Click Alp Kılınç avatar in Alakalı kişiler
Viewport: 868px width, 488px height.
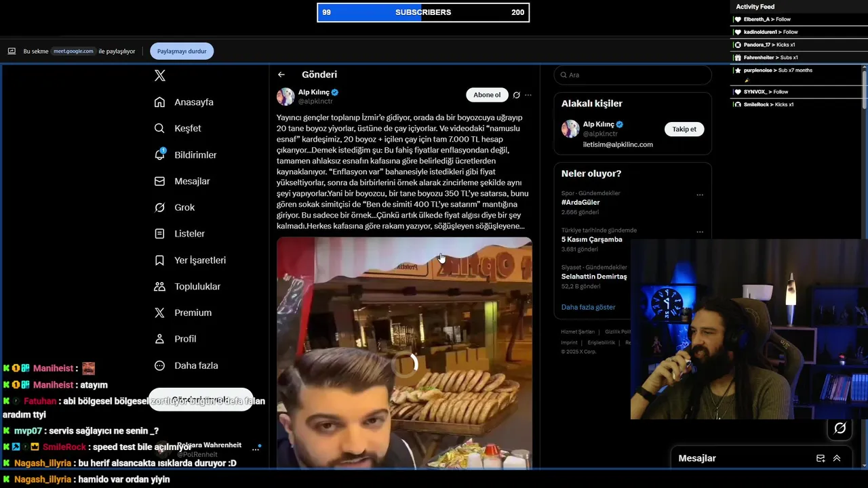570,129
